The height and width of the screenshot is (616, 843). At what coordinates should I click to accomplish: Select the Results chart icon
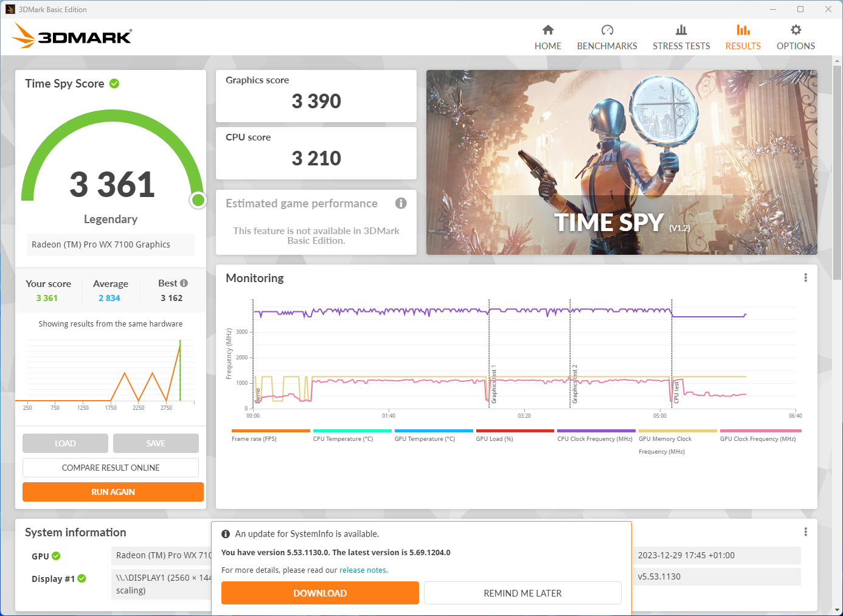pos(743,30)
